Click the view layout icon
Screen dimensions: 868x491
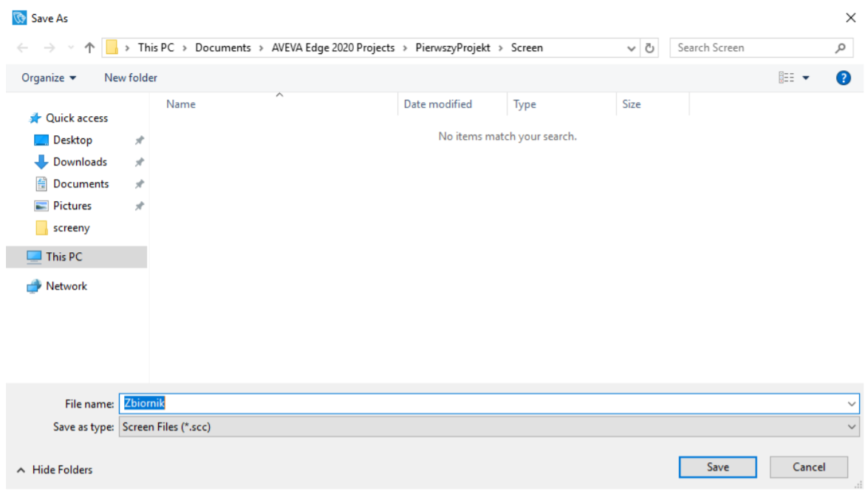[787, 78]
